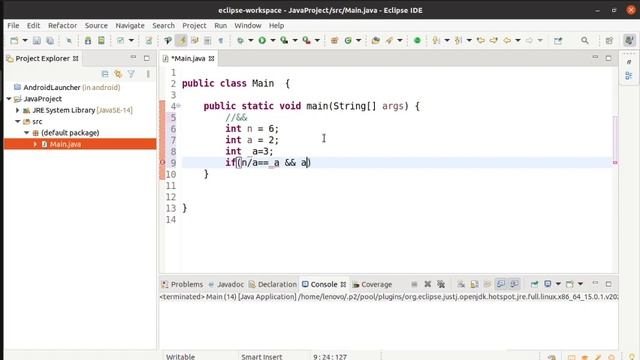The image size is (640, 360).
Task: Click the Pin Editor icon
Action: (x=558, y=40)
